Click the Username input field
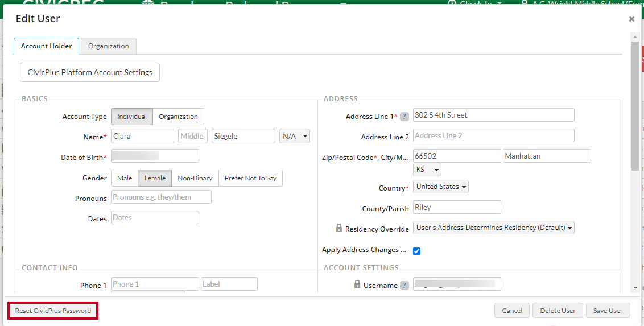 click(x=457, y=284)
